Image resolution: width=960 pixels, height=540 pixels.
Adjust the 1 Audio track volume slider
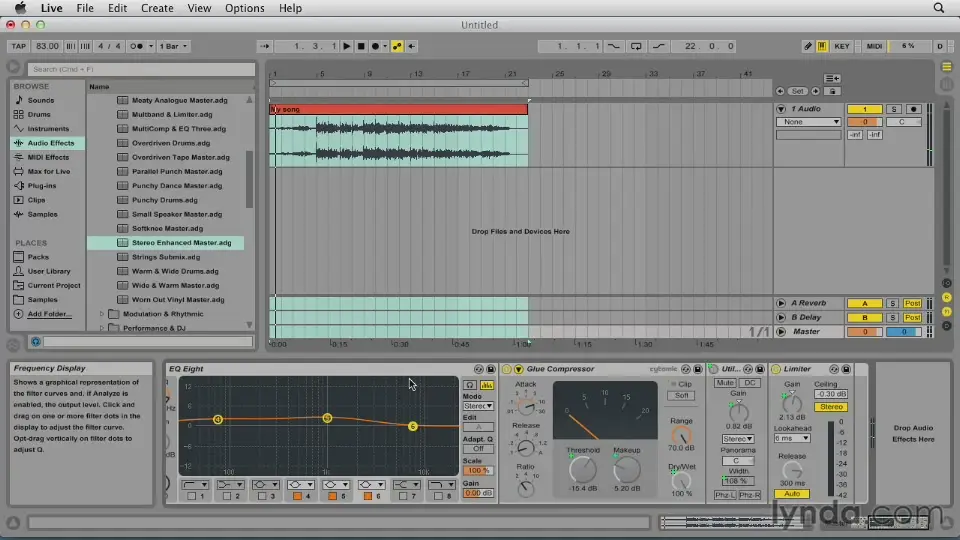(864, 122)
